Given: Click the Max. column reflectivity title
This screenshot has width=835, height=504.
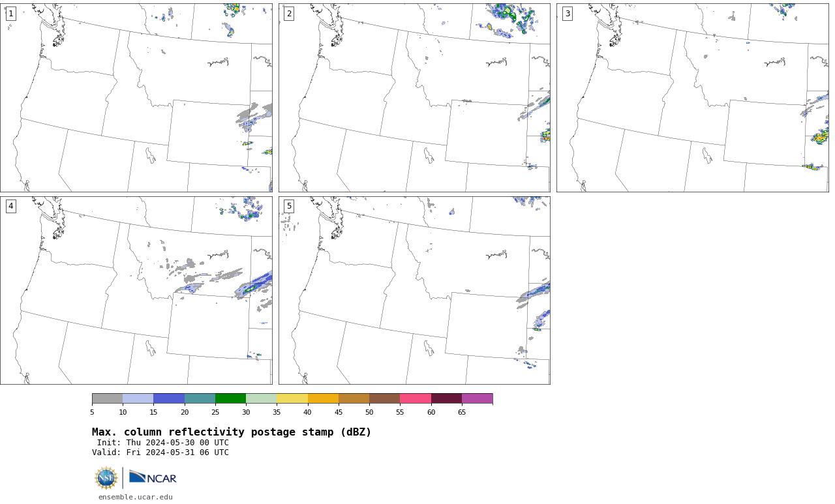Looking at the screenshot, I should [x=232, y=432].
